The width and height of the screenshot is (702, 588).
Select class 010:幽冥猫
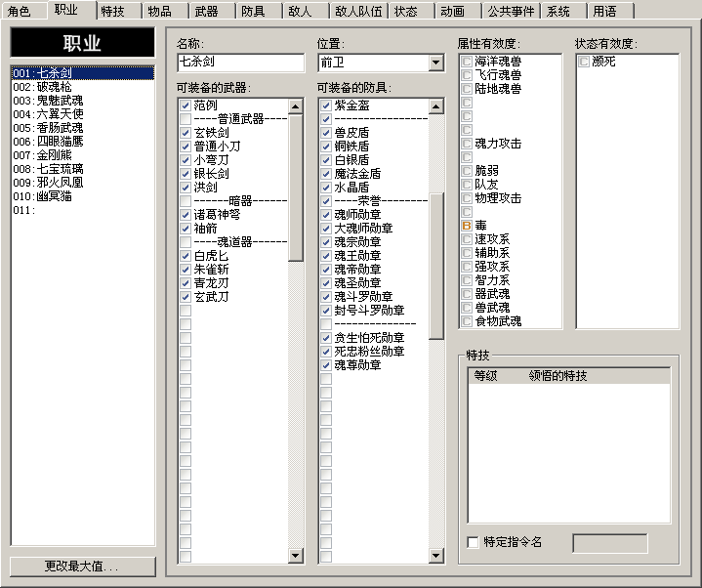click(x=83, y=196)
